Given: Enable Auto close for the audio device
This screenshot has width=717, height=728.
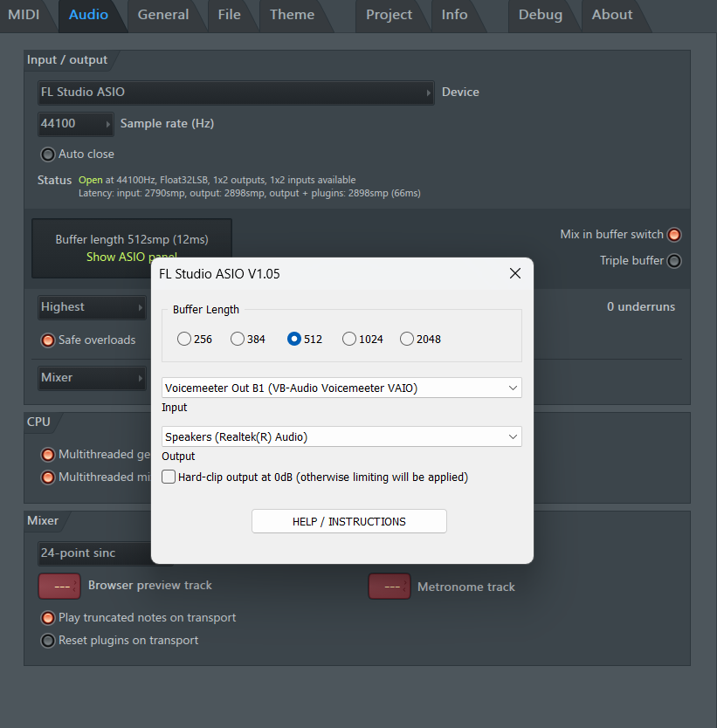Looking at the screenshot, I should pos(47,154).
